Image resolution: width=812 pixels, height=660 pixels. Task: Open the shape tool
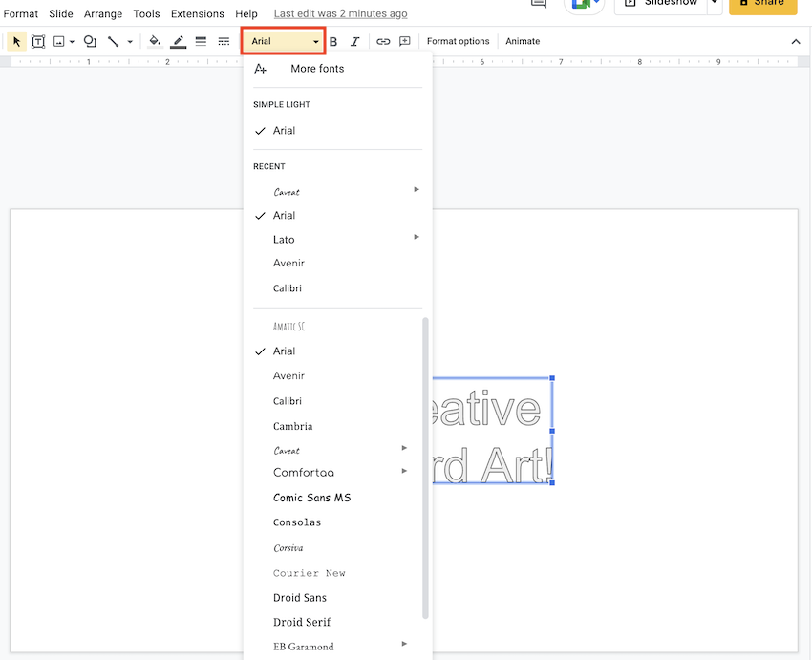coord(90,41)
